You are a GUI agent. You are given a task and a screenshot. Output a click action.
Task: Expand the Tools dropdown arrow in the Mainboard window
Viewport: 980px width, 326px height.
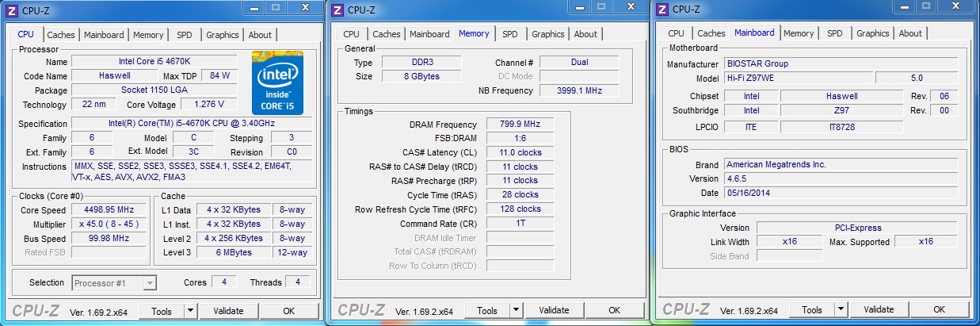(841, 310)
